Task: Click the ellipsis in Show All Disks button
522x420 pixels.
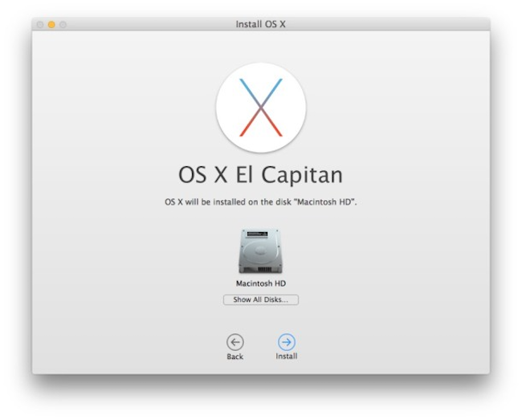Action: pos(291,300)
